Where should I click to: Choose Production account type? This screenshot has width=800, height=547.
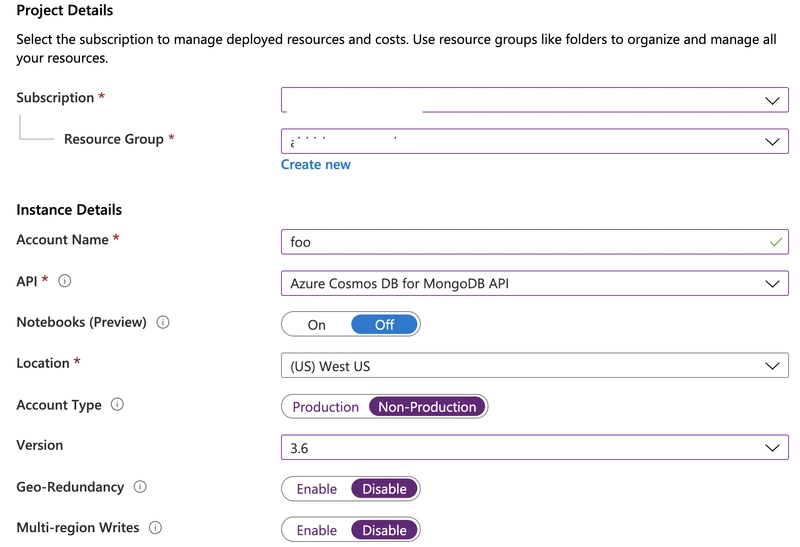click(326, 407)
